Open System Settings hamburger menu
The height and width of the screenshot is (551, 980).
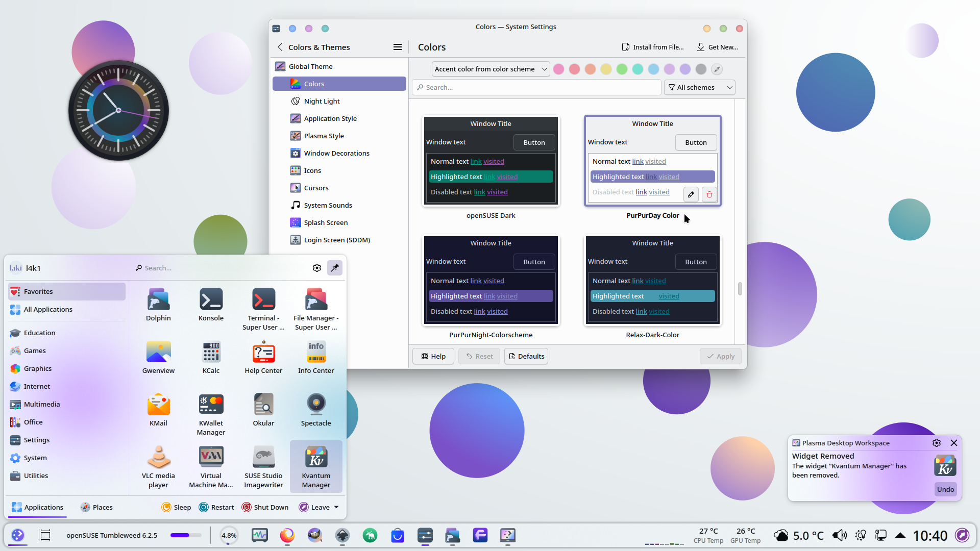(397, 47)
